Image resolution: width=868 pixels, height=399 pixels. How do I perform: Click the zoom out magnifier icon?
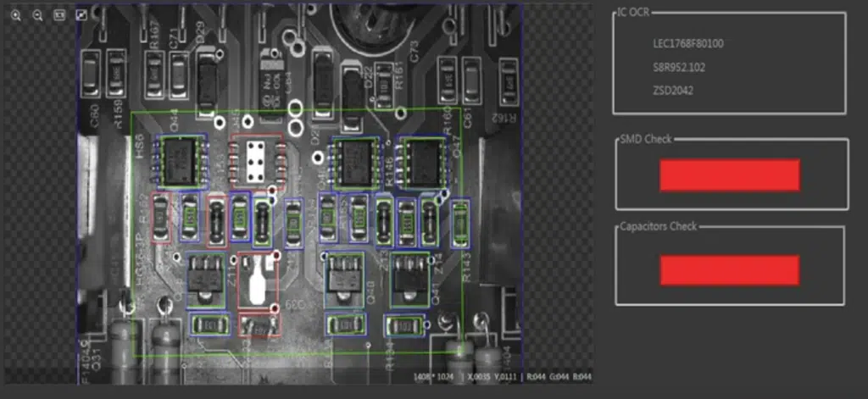click(x=37, y=15)
